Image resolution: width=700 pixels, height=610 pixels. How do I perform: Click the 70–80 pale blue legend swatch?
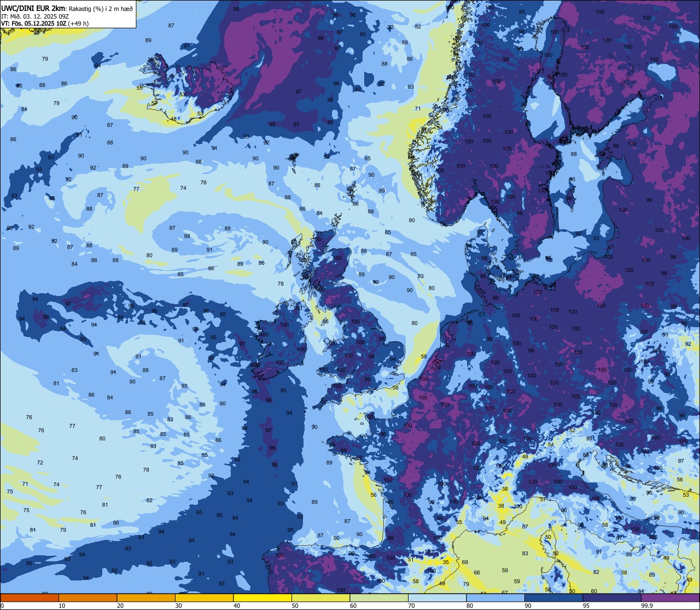[437, 597]
